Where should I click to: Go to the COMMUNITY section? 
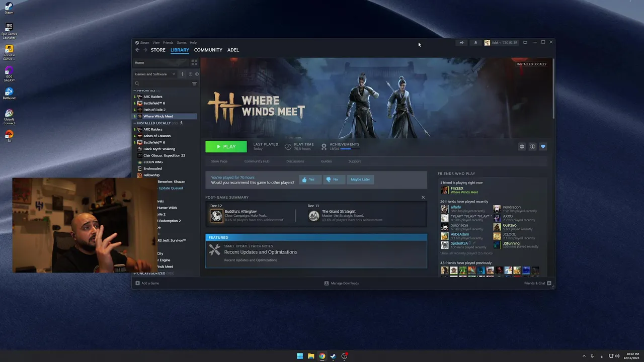[208, 50]
